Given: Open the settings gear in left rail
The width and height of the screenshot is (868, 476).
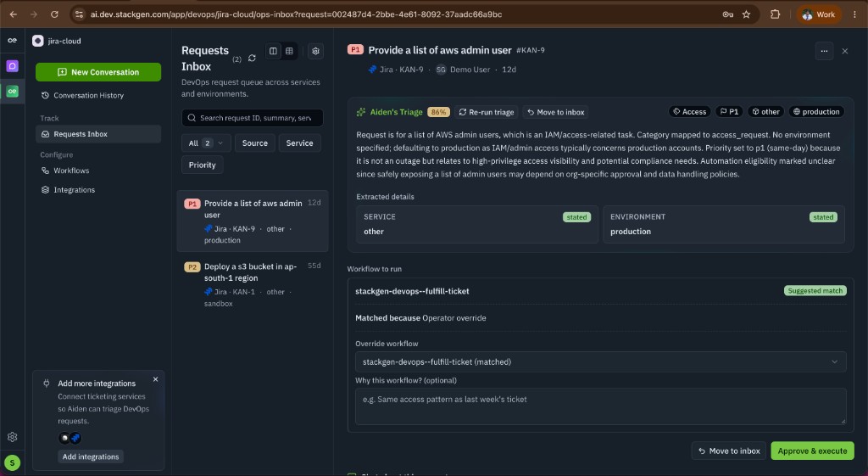Looking at the screenshot, I should click(x=12, y=437).
